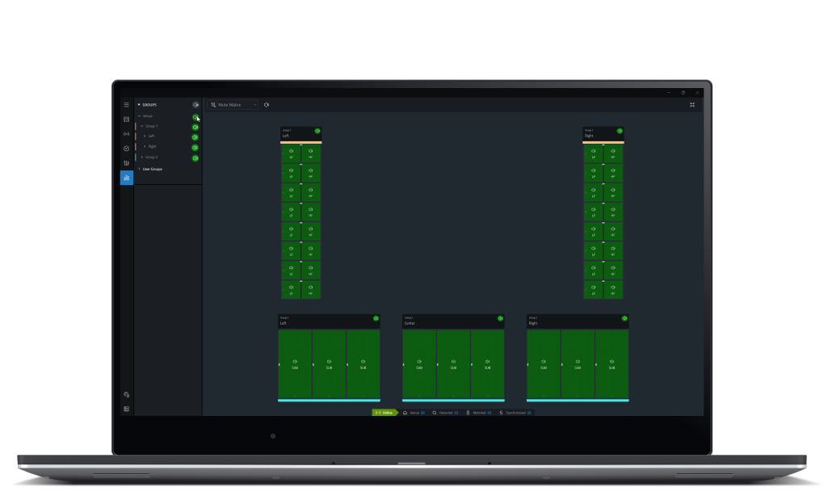The width and height of the screenshot is (824, 504).
Task: Click the Detected 25 status entry
Action: pos(445,413)
